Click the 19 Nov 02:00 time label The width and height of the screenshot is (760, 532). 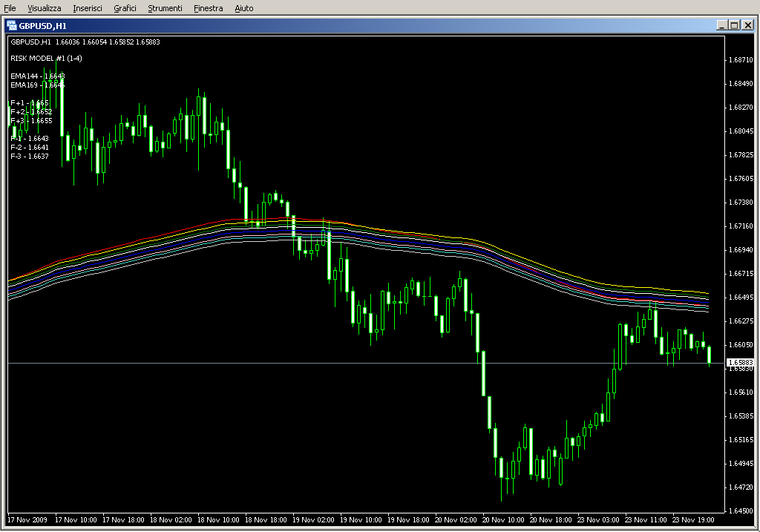(x=313, y=520)
